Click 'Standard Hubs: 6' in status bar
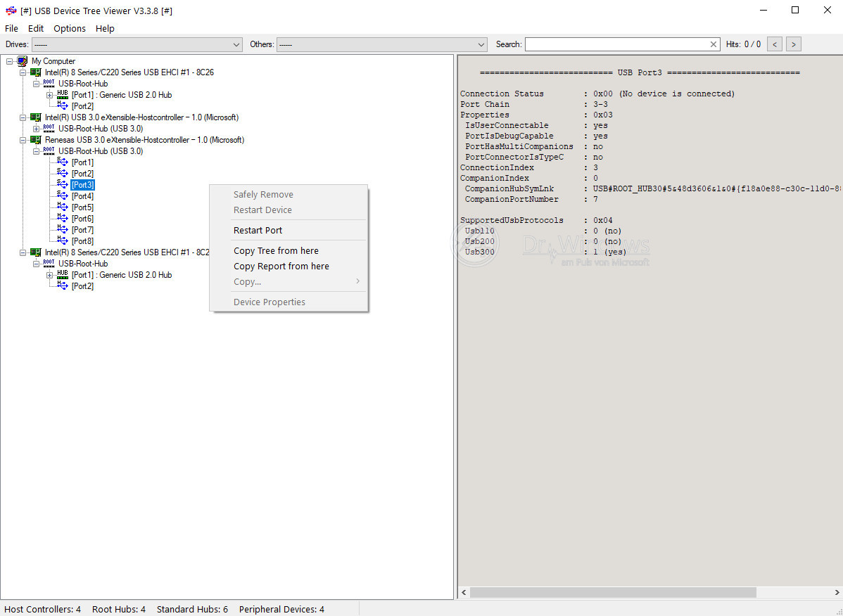 [x=193, y=609]
